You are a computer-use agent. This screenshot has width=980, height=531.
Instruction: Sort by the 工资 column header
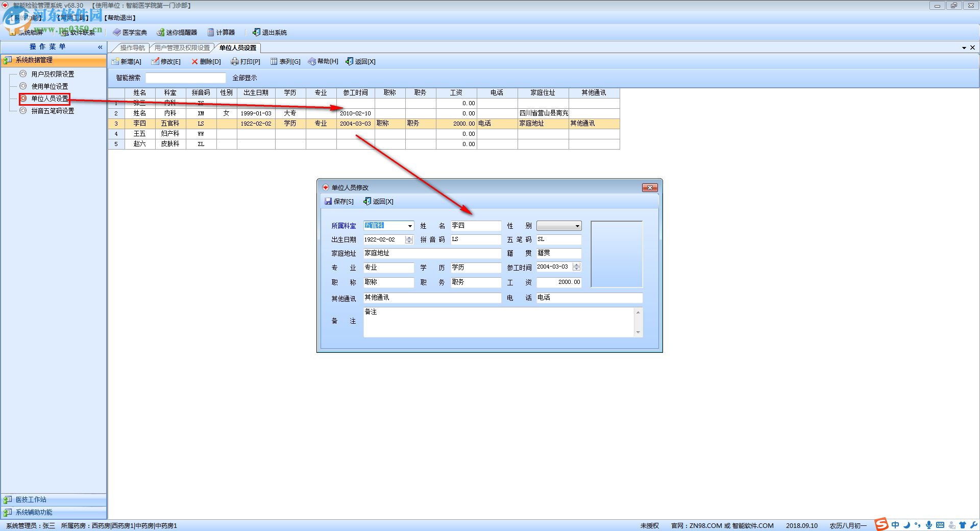coord(456,93)
